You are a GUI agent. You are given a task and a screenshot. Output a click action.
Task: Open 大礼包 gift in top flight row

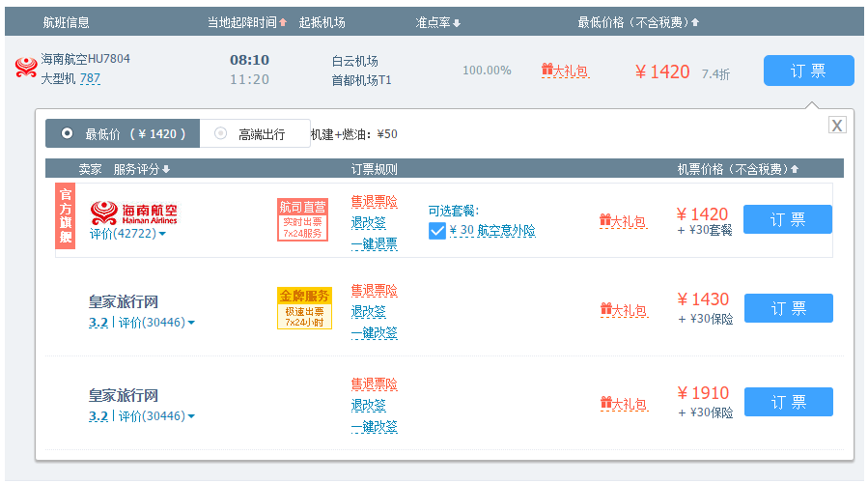[x=565, y=71]
